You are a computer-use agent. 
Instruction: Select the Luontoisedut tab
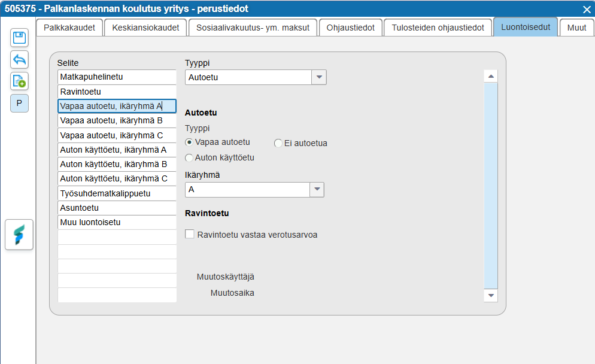(x=526, y=27)
